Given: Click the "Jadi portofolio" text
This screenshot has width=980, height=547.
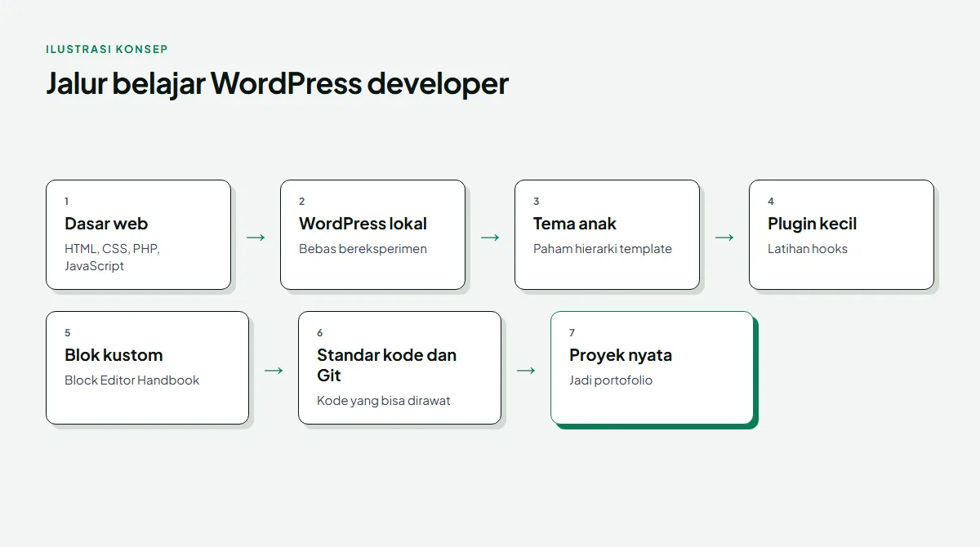Looking at the screenshot, I should 611,380.
